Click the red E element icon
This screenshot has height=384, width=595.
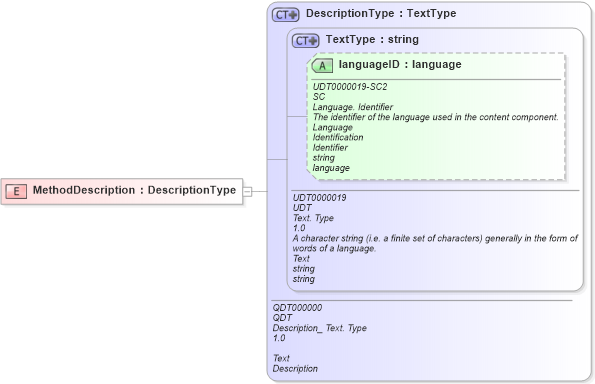(16, 191)
